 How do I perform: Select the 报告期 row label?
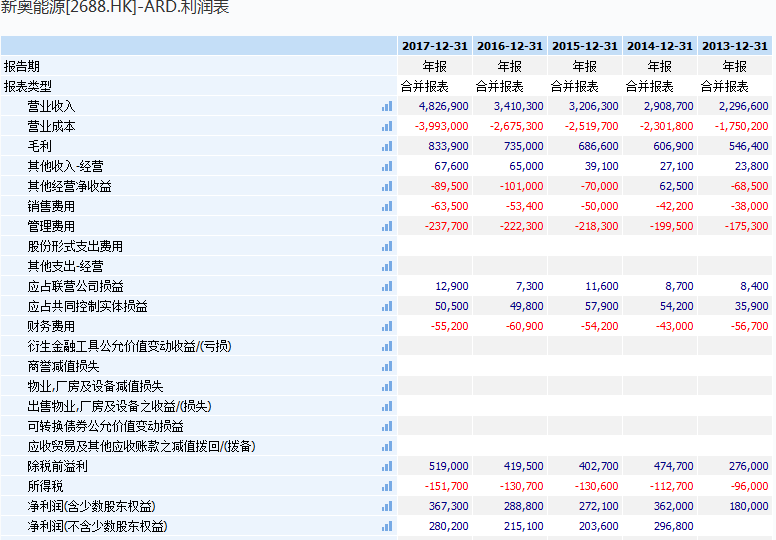point(22,66)
